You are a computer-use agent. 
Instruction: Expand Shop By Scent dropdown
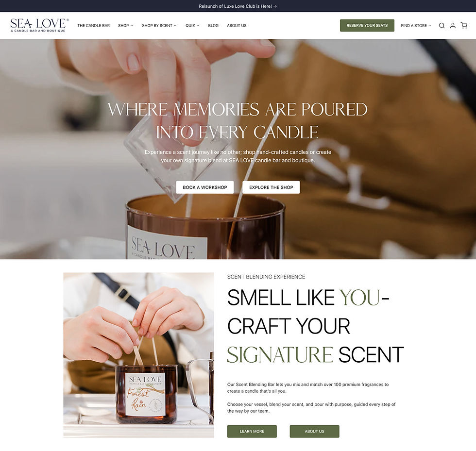point(159,26)
